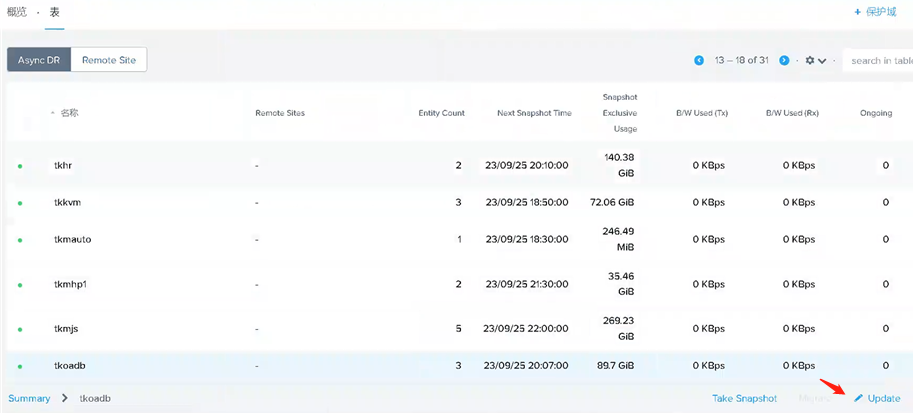Select the 表 view tab
This screenshot has height=413, width=913.
click(54, 12)
